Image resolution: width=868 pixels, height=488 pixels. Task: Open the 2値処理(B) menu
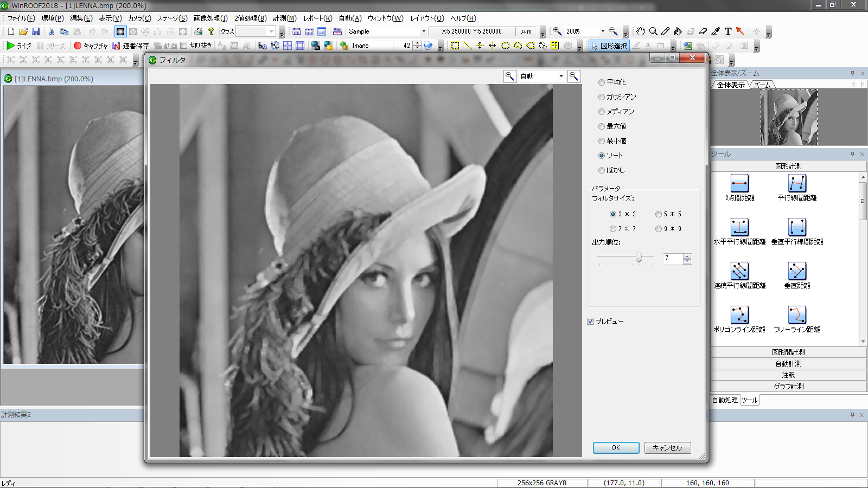[x=250, y=18]
